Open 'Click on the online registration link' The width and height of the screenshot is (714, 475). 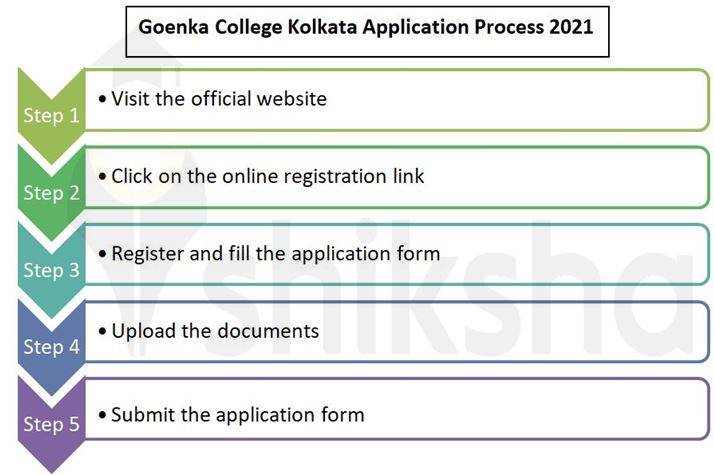(x=267, y=176)
